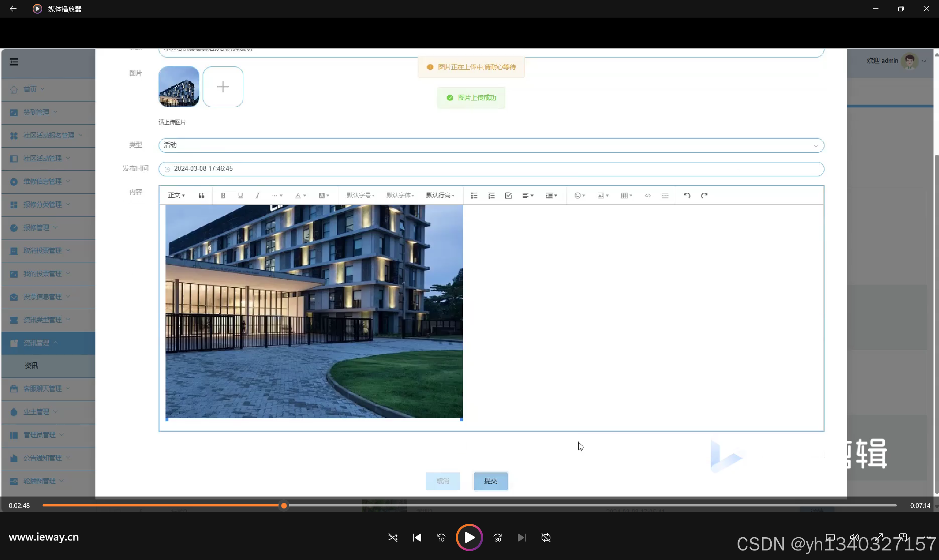Open the 资讯 submenu item in sidebar
Image resolution: width=939 pixels, height=560 pixels.
(31, 366)
